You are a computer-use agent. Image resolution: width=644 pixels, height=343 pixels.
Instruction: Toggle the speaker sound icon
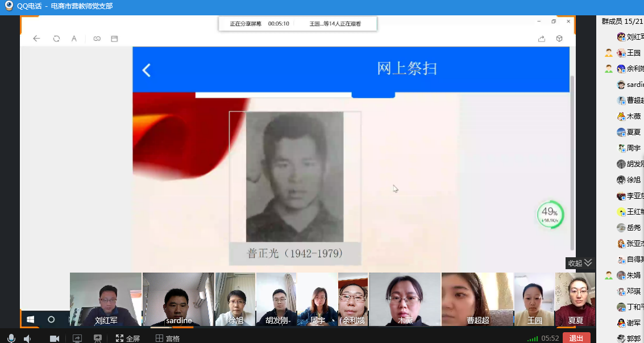coord(27,338)
